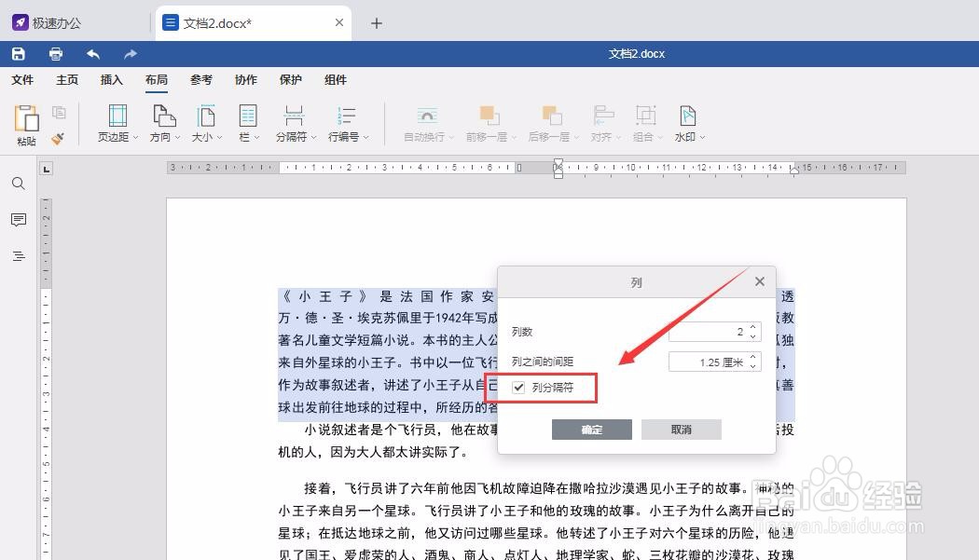Click the vertical ruler on left

(x=46, y=378)
